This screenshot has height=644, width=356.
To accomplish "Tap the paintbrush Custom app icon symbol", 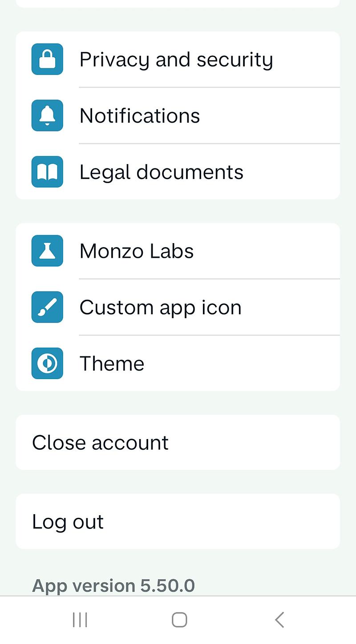I will point(47,307).
